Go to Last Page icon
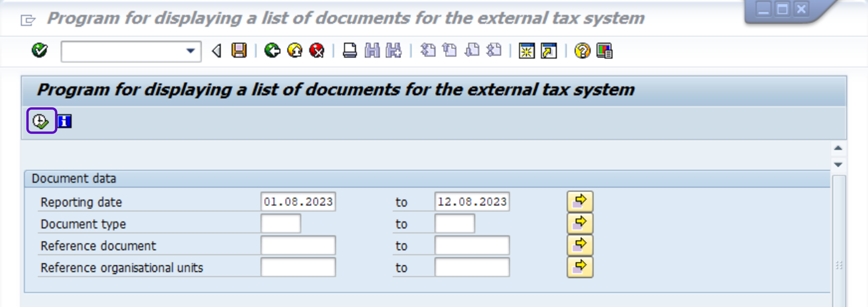This screenshot has width=868, height=307. tap(494, 51)
